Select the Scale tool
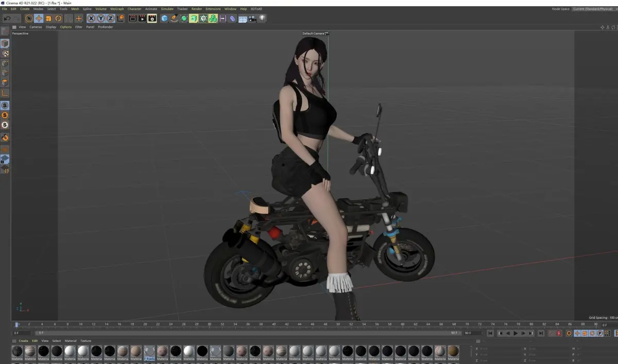The height and width of the screenshot is (364, 618). (x=48, y=18)
